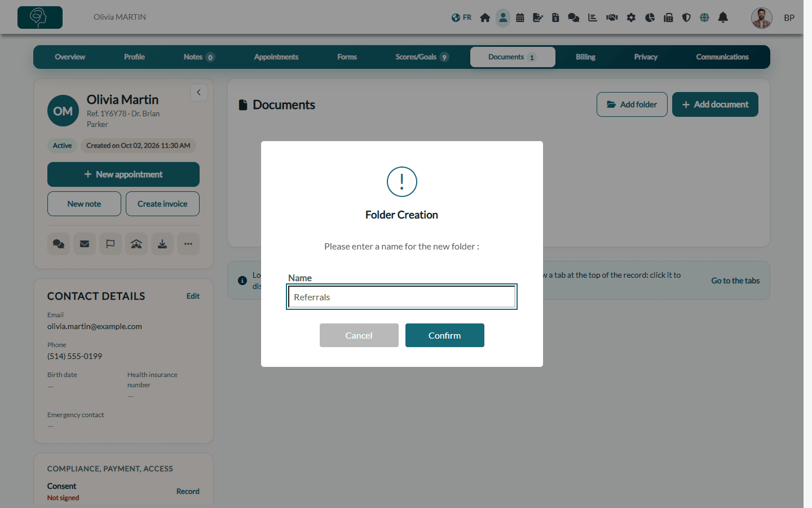This screenshot has height=508, width=812.
Task: Open the clients person icon in top bar
Action: click(x=503, y=17)
